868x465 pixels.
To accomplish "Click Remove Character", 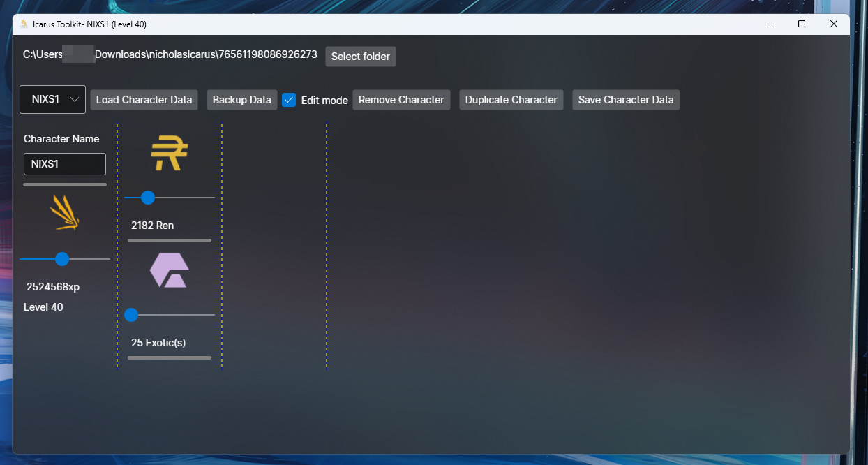I will 401,99.
